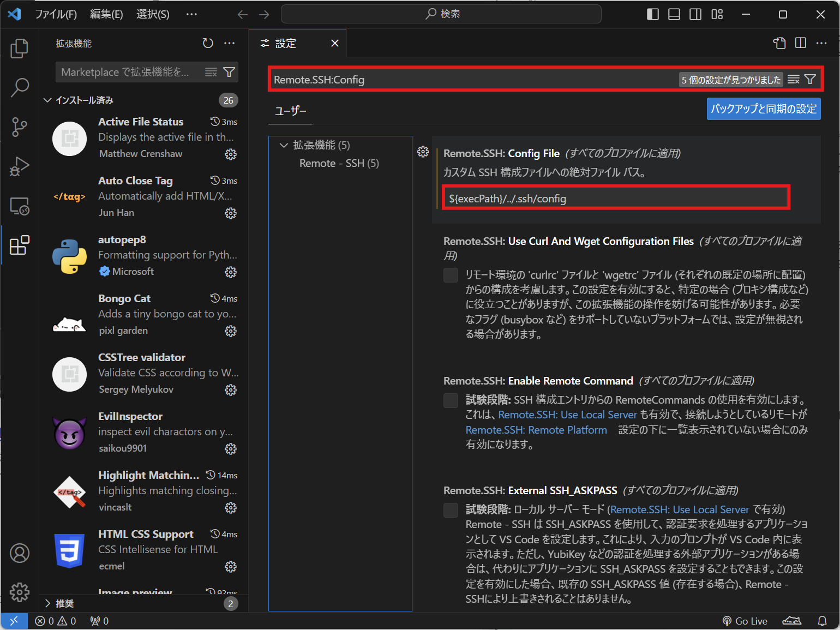Open the manage gear for Auto Close Tag

click(230, 213)
